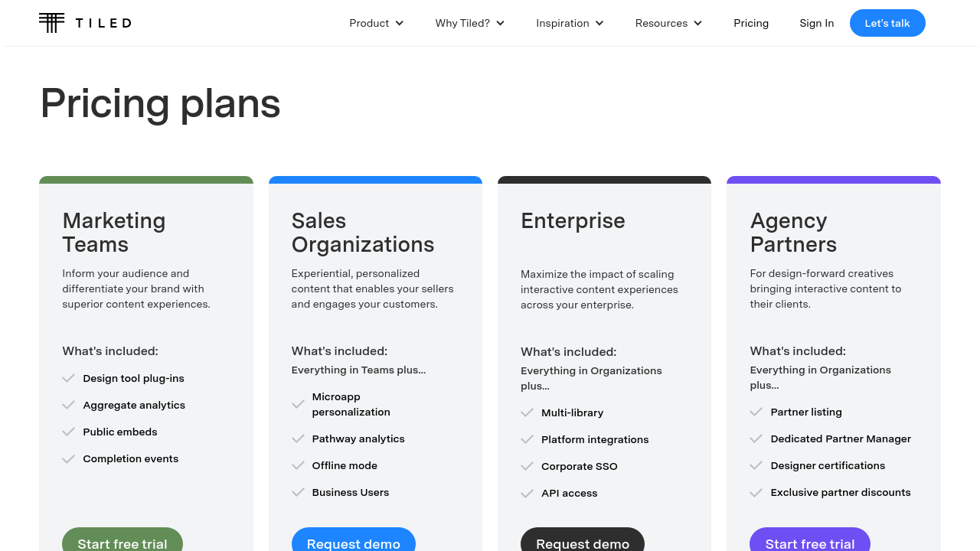980x551 pixels.
Task: Click checkmark beside Completion events
Action: [69, 459]
